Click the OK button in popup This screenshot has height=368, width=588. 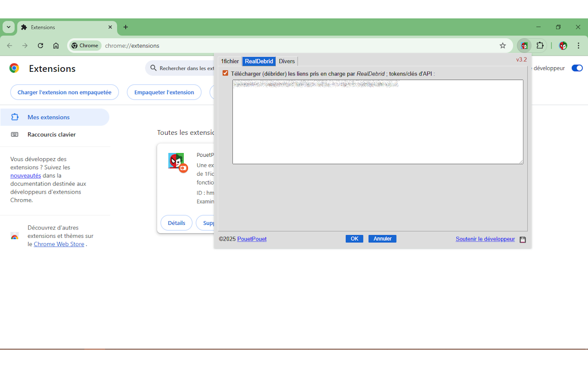point(354,239)
